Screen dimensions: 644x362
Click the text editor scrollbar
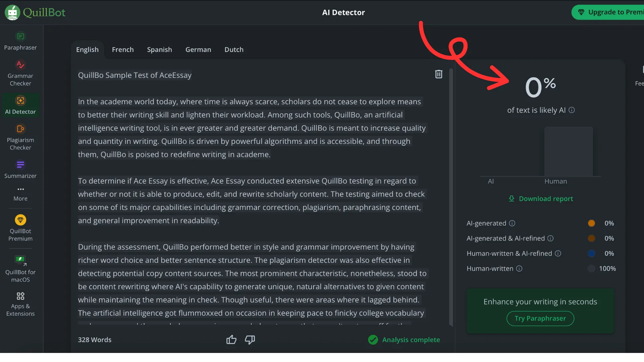[x=451, y=198]
